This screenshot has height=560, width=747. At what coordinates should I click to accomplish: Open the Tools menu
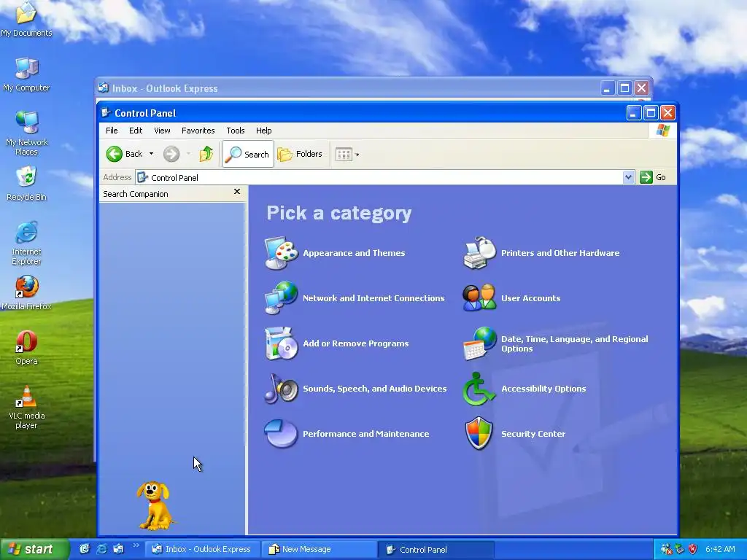coord(236,131)
